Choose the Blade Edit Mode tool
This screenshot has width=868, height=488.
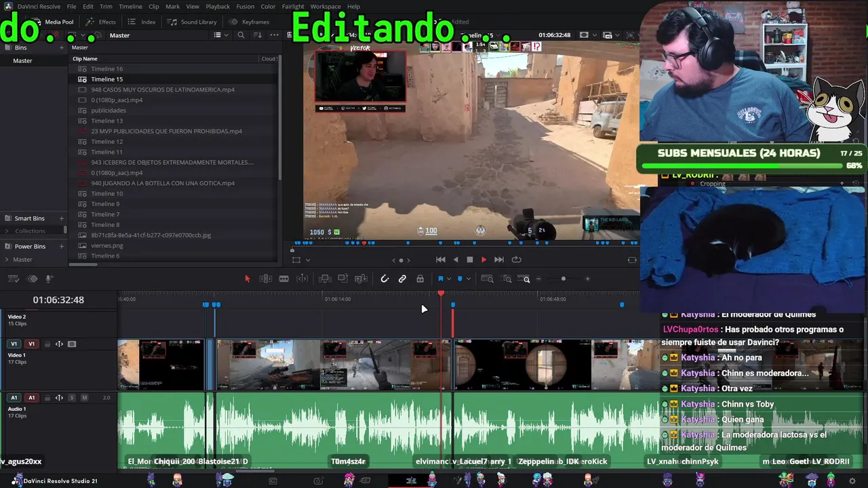tap(284, 279)
